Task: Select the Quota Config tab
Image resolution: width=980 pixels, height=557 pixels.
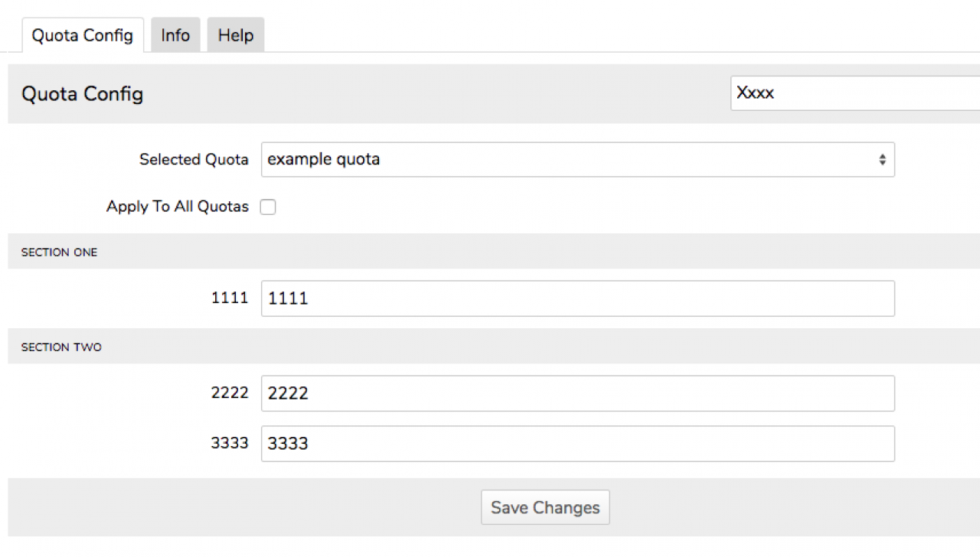Action: pos(82,35)
